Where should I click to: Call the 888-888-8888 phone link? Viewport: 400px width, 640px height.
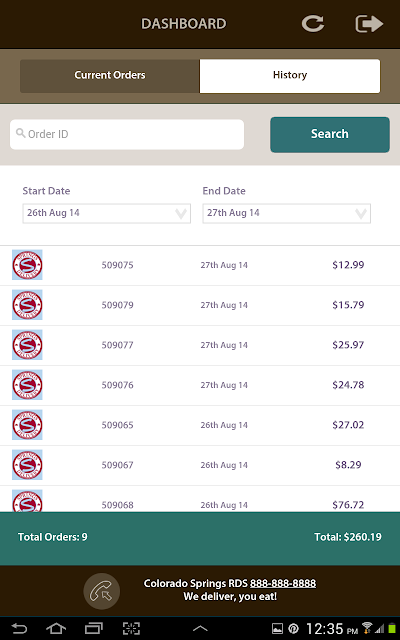pos(283,583)
